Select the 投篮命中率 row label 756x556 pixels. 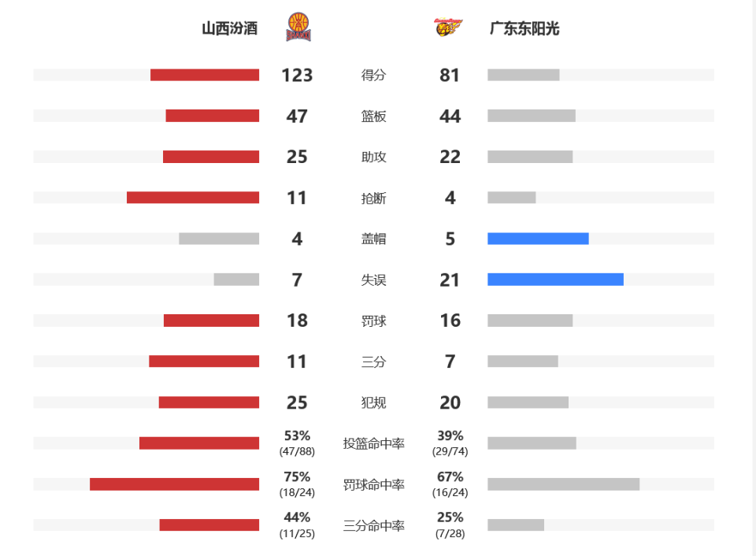[x=373, y=443]
